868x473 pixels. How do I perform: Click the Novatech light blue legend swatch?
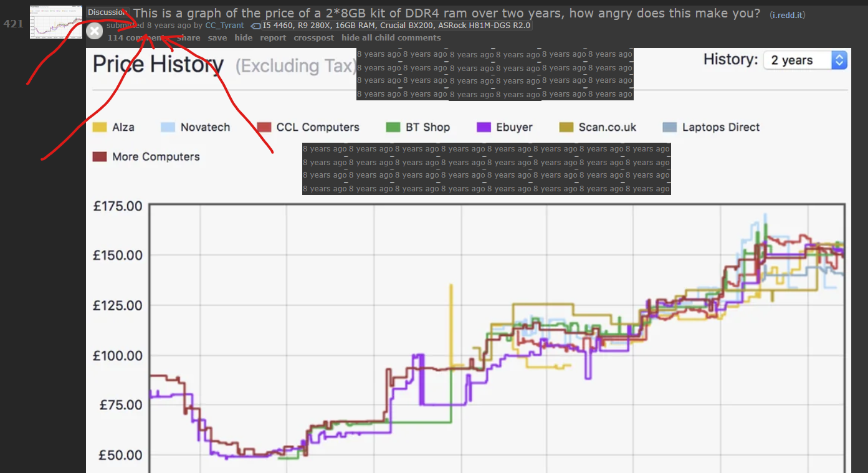coord(168,127)
